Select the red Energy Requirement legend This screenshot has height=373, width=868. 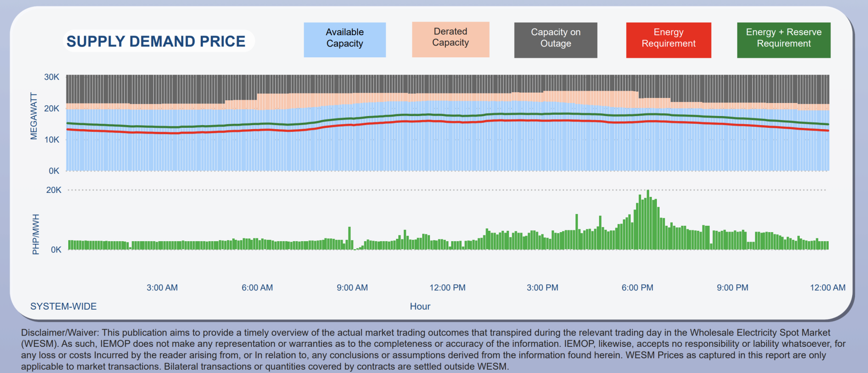[x=668, y=40]
